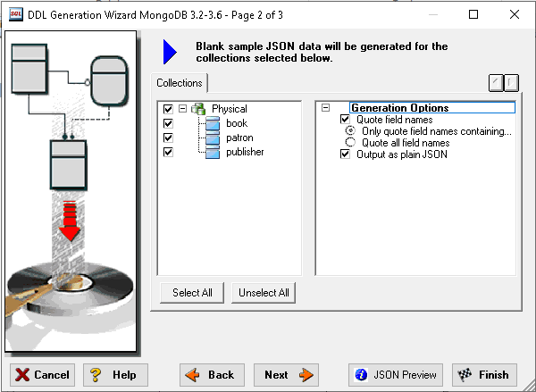Click the Physical model database icon
Image resolution: width=536 pixels, height=392 pixels.
[198, 109]
